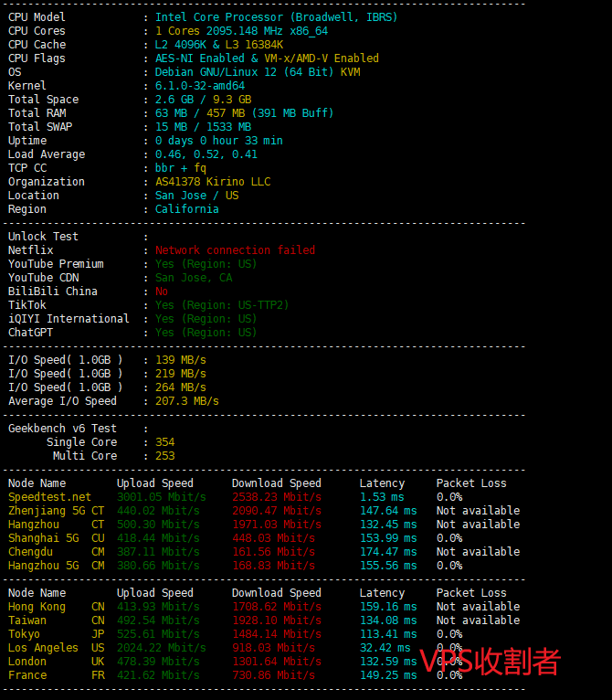Click the bbr + fq TCP CC value

tap(180, 168)
